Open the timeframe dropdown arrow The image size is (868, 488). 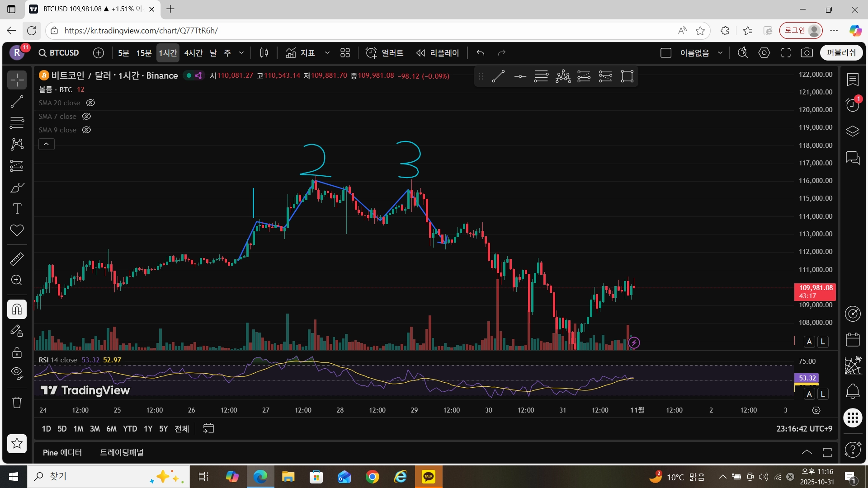point(242,53)
